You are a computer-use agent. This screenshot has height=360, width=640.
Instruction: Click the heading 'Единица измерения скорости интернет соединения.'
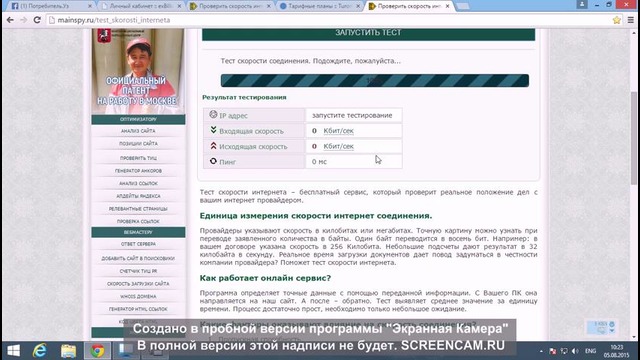[x=316, y=216]
